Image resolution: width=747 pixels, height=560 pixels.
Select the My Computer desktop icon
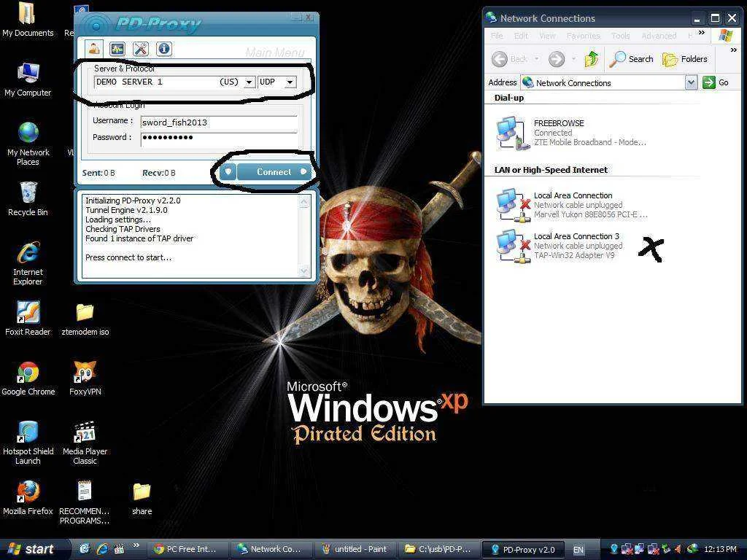(28, 79)
